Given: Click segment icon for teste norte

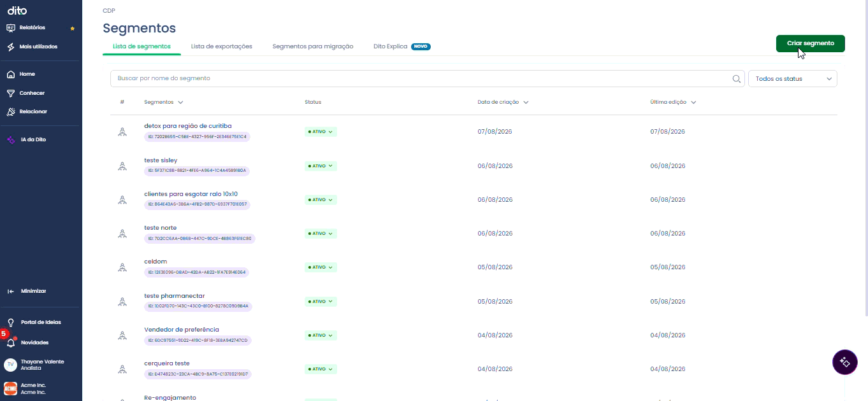Looking at the screenshot, I should [122, 234].
